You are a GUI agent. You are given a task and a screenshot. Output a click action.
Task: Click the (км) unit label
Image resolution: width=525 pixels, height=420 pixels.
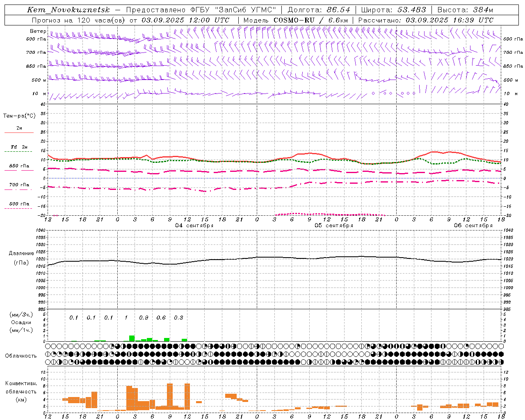click(21, 399)
